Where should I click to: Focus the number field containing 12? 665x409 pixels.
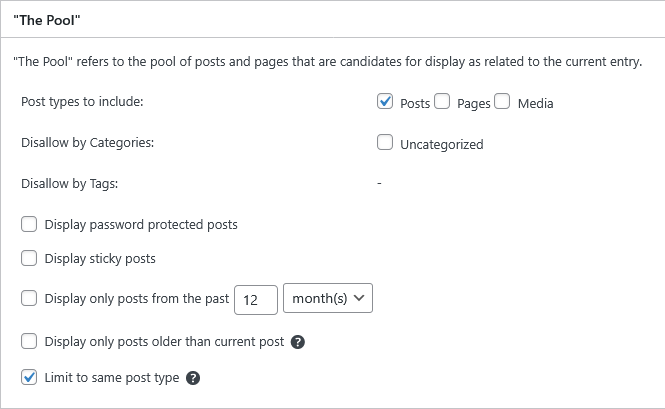pyautogui.click(x=256, y=300)
